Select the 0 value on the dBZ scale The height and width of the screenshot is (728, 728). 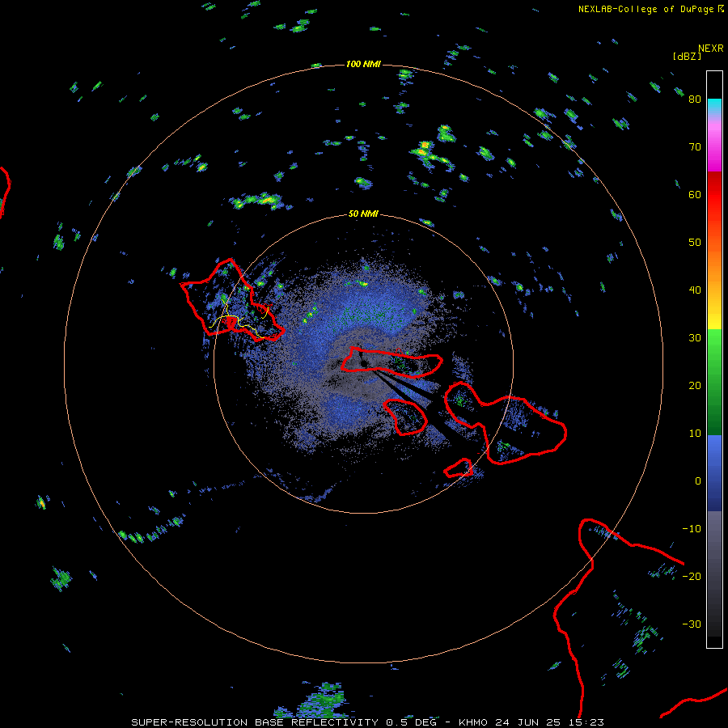[x=698, y=481]
